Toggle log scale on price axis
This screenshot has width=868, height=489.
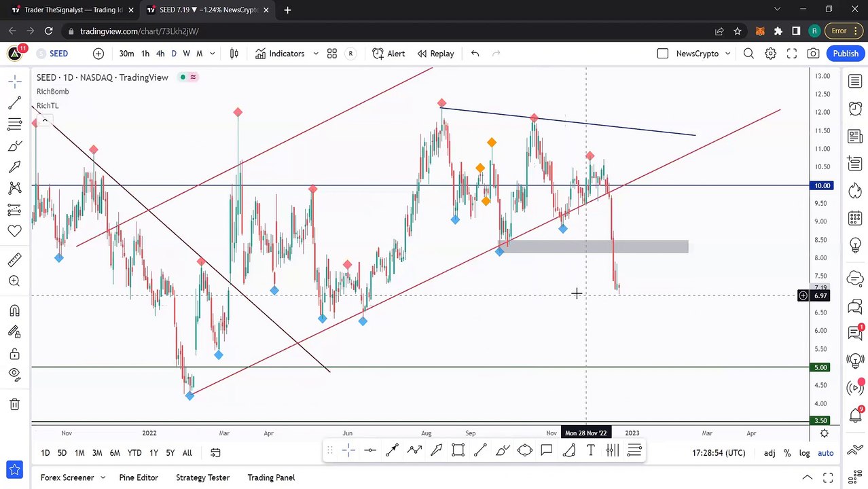point(805,453)
